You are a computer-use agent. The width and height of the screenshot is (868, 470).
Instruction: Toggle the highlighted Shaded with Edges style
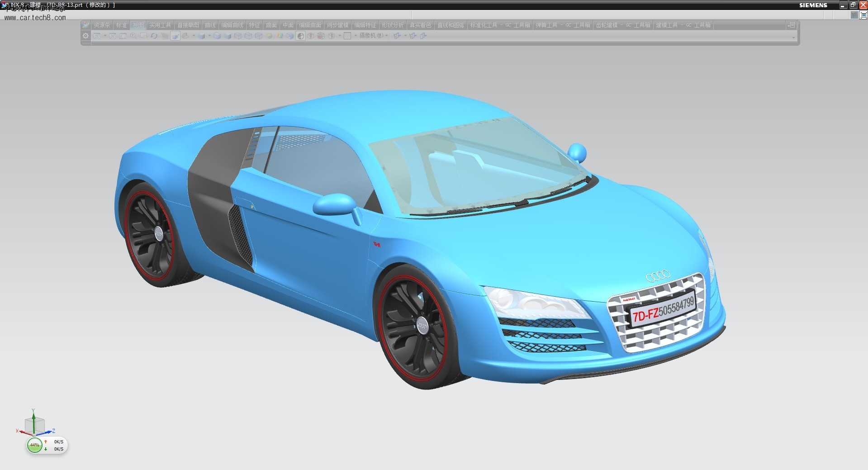pos(175,36)
